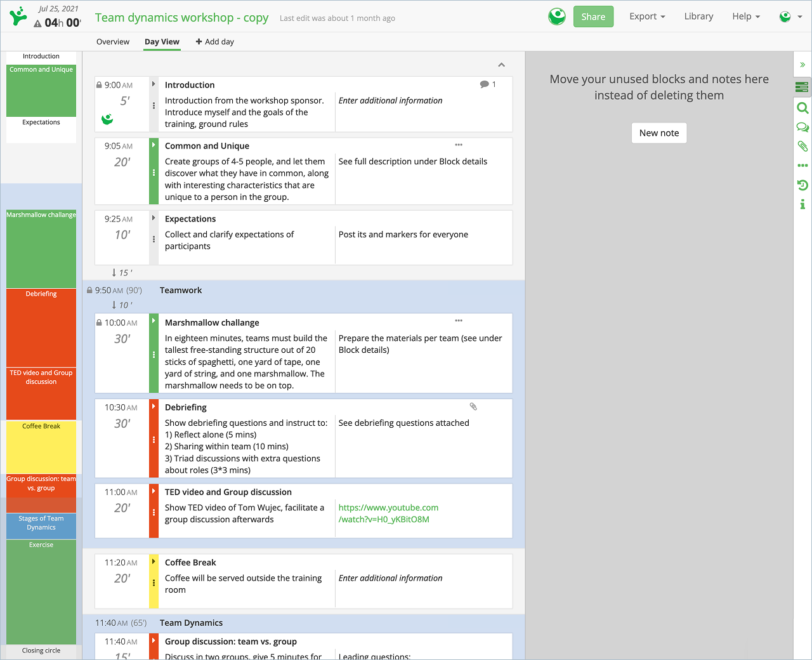Open the attachments paperclip in right sidebar
Viewport: 812px width, 660px height.
coord(802,147)
